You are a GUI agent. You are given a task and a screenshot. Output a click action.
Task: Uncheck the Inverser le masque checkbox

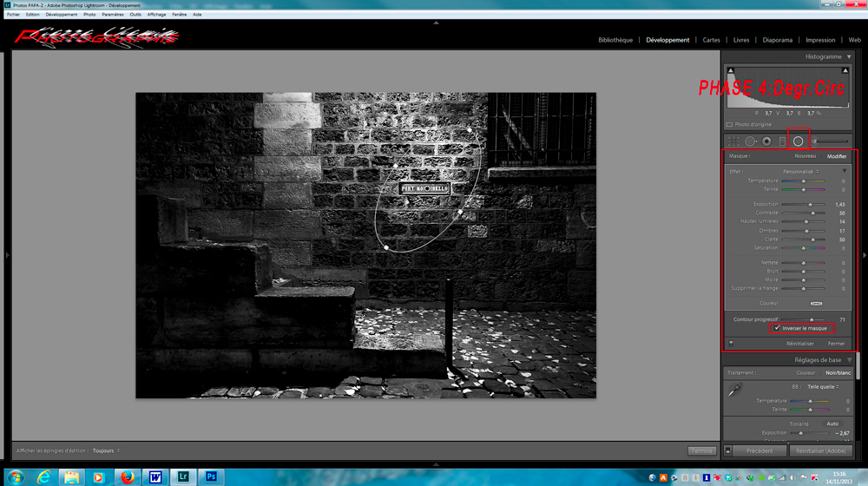pos(777,328)
